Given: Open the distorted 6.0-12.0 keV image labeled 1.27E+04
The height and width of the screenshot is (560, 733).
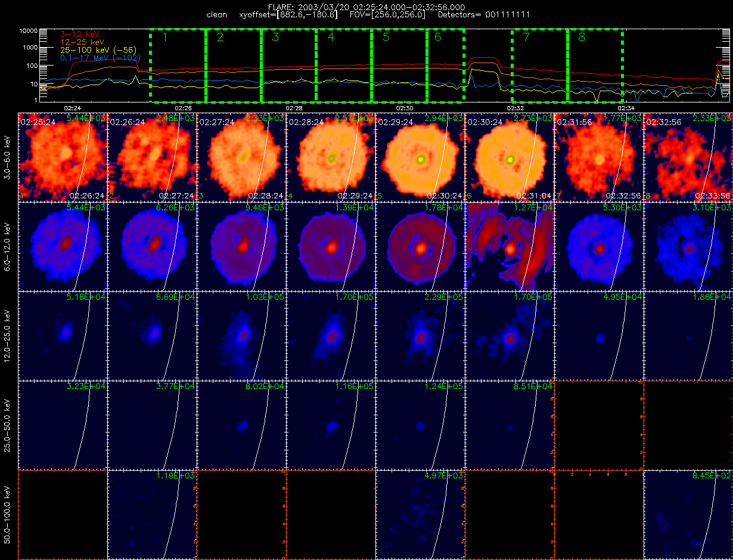Looking at the screenshot, I should tap(510, 246).
